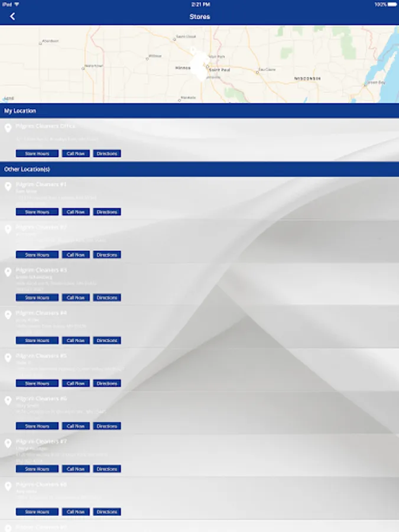Tap the Wi-Fi icon in the status bar
This screenshot has height=532, width=399.
pos(17,4)
